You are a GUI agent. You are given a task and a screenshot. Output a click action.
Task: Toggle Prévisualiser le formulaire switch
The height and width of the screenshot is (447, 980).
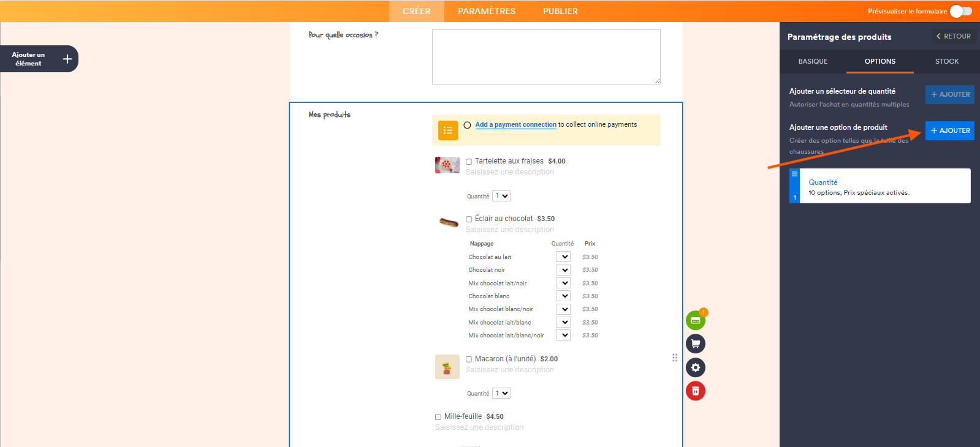click(961, 11)
